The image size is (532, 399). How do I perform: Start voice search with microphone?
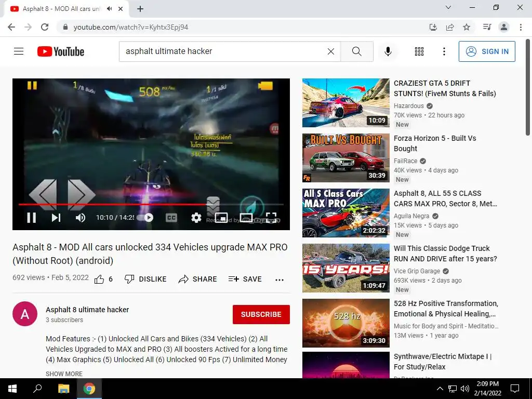(388, 51)
